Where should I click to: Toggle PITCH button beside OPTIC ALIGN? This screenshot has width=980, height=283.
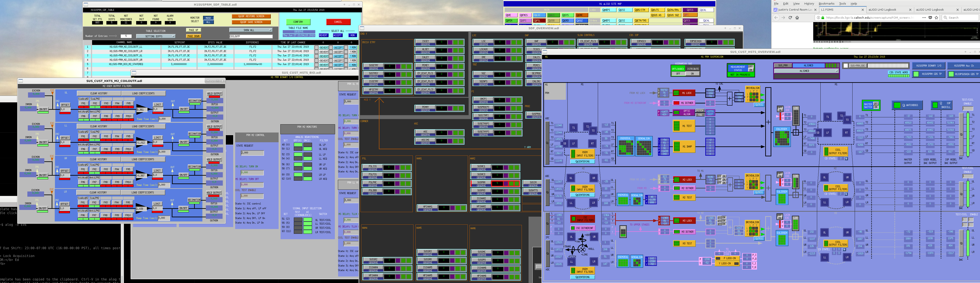click(x=700, y=111)
